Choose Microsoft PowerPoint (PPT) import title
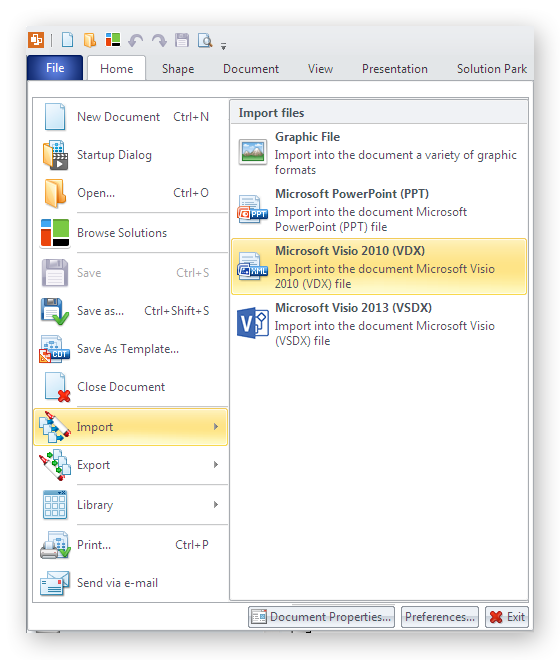This screenshot has width=560, height=660. (352, 194)
